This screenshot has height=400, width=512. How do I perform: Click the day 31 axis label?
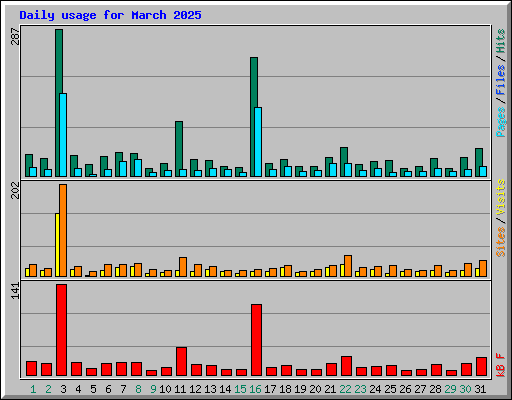(480, 389)
